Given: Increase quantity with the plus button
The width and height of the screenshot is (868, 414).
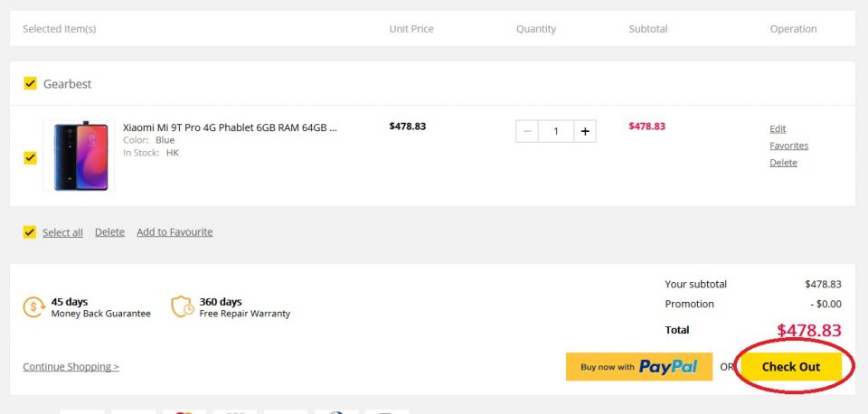Looking at the screenshot, I should pyautogui.click(x=585, y=131).
